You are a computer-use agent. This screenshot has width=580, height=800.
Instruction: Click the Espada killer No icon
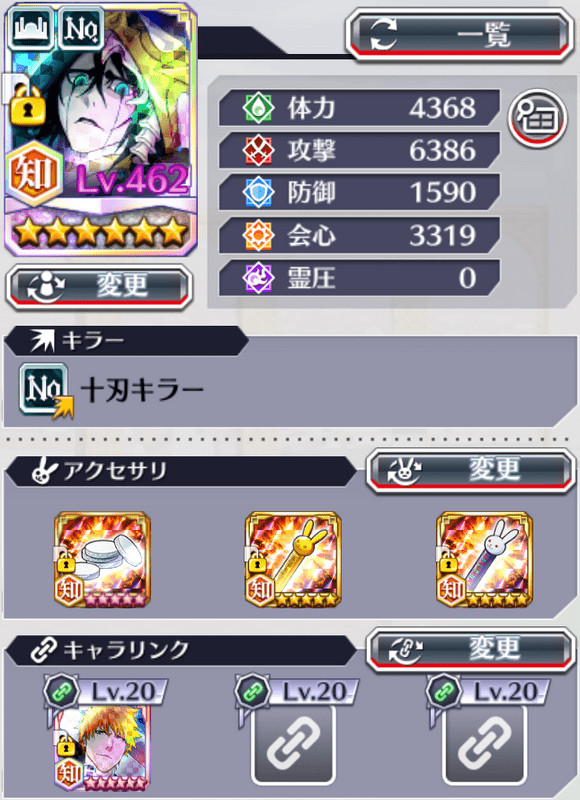[46, 390]
